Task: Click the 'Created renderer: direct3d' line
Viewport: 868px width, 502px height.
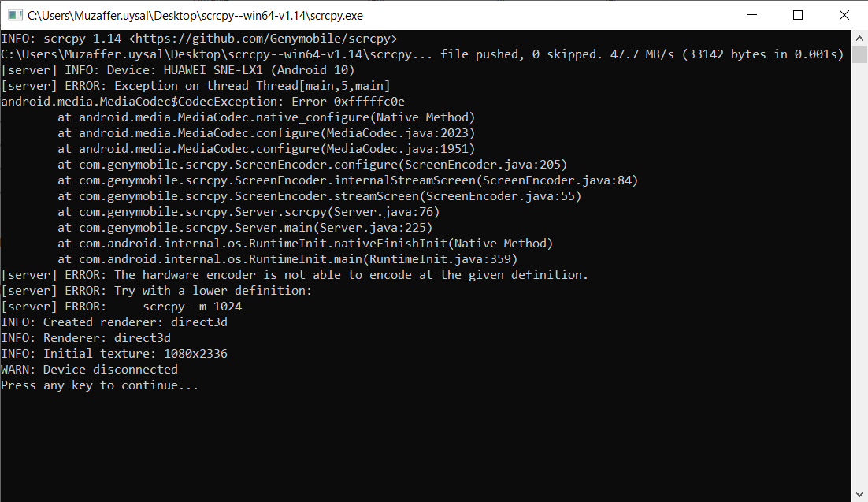Action: [x=114, y=322]
